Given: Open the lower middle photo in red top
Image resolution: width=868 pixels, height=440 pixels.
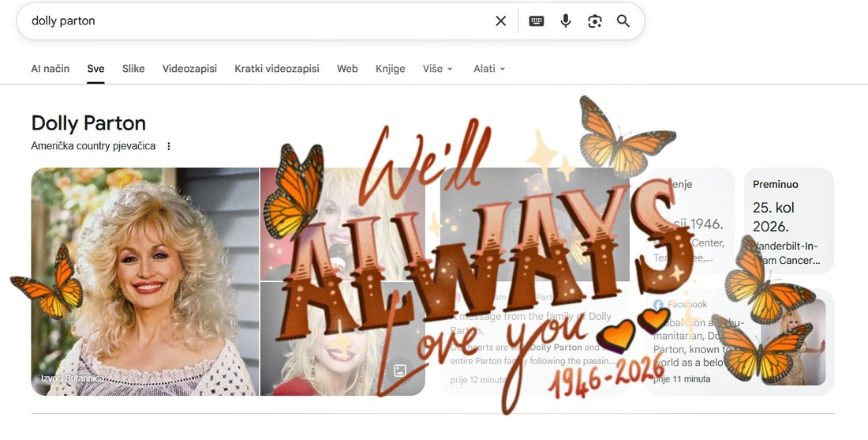Looking at the screenshot, I should coord(342,339).
